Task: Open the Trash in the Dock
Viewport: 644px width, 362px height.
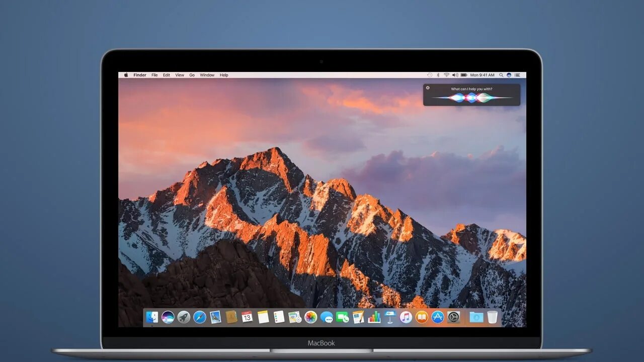Action: point(492,317)
